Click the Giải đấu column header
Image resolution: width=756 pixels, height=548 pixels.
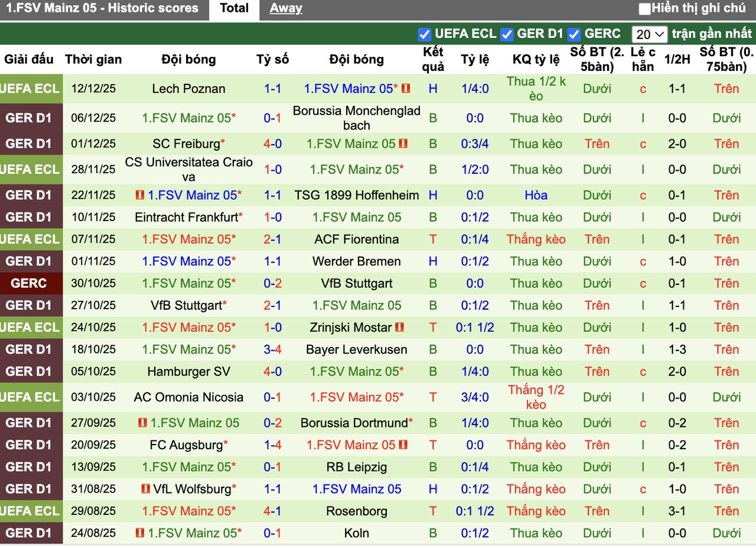pos(29,59)
